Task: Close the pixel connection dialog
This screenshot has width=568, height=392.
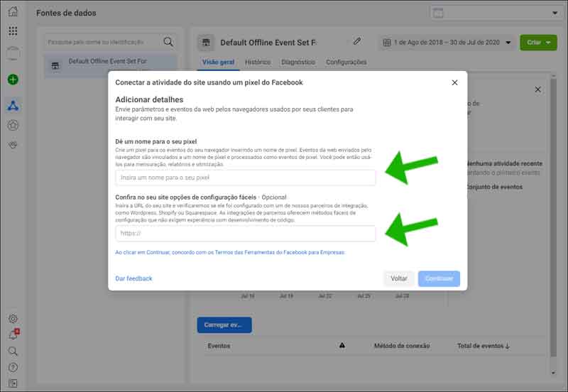Action: click(454, 82)
